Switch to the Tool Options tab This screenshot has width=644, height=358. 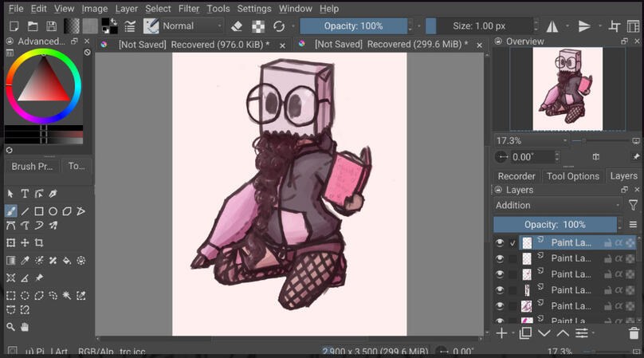[572, 176]
